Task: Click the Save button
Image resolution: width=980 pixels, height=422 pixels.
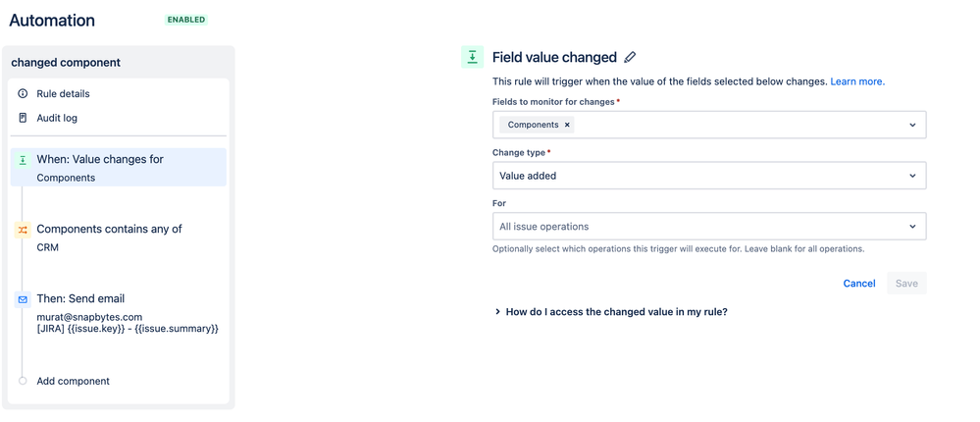Action: [906, 284]
